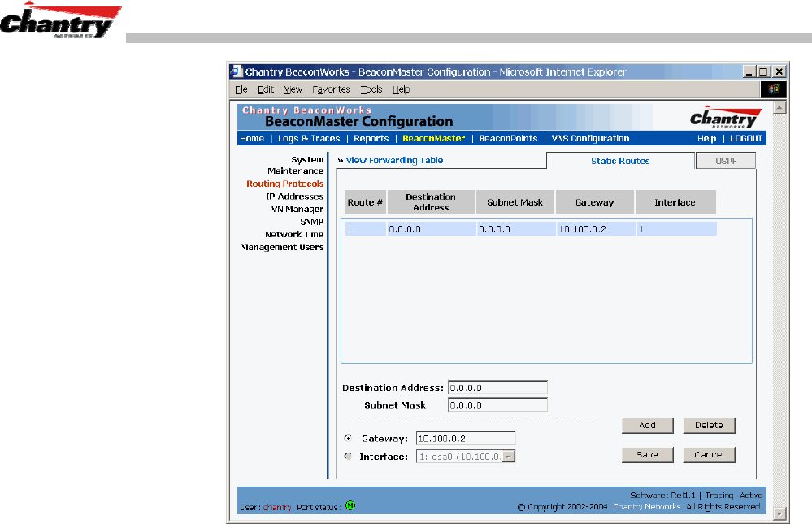The width and height of the screenshot is (812, 524).
Task: Open the Favorites menu
Action: pos(331,89)
